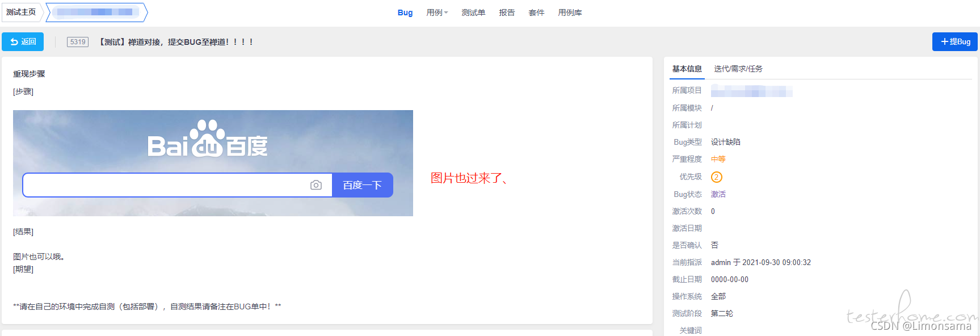Viewport: 980px width, 336px height.
Task: Click the 测试阶段 value 第二轮
Action: point(722,313)
